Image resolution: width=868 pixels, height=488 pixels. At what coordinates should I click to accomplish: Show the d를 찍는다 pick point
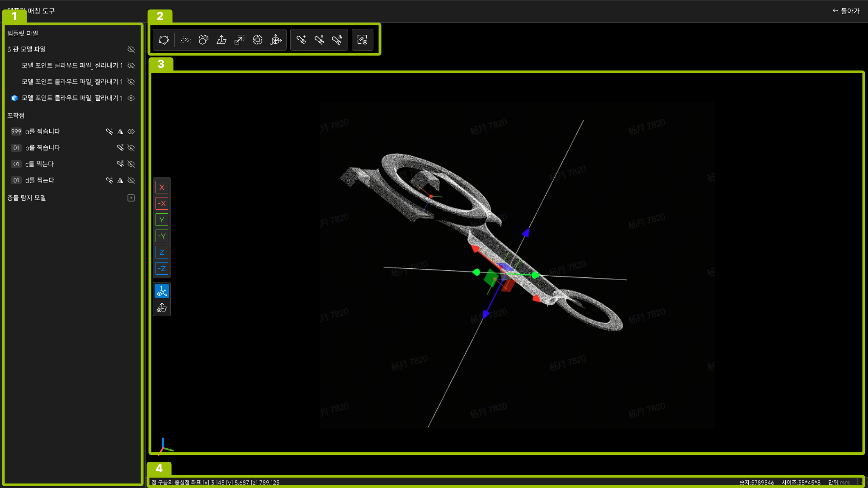(131, 180)
